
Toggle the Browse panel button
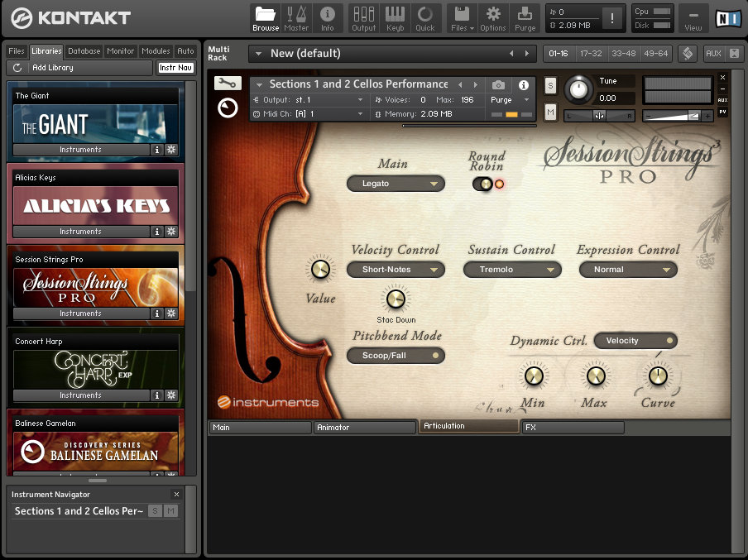pyautogui.click(x=266, y=18)
